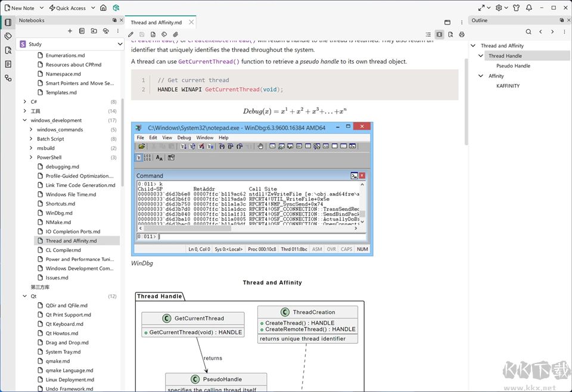Open notifications with the bell icon
This screenshot has height=392, width=572.
click(529, 8)
